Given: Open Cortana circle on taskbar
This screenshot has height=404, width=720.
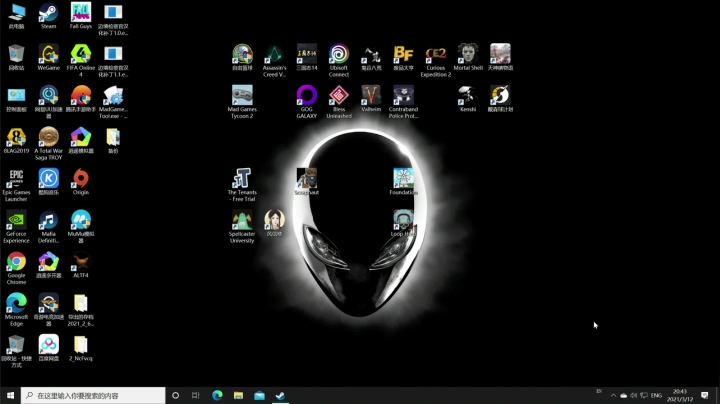Looking at the screenshot, I should pos(175,395).
